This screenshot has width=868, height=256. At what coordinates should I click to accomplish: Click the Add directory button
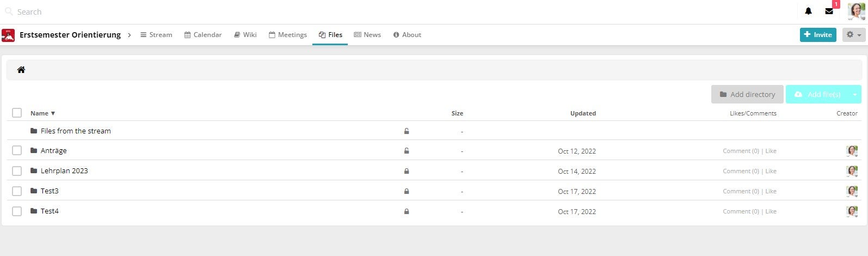click(747, 94)
